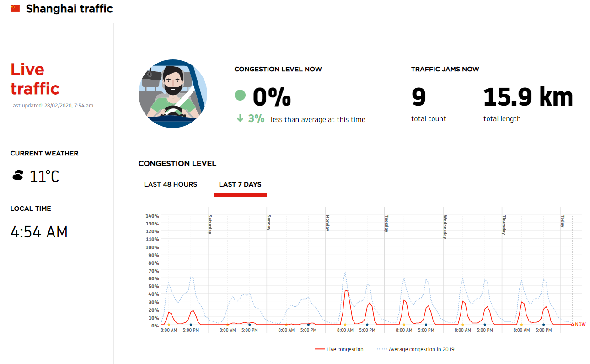Click the green down arrow beside 3%
The height and width of the screenshot is (364, 590).
[240, 118]
